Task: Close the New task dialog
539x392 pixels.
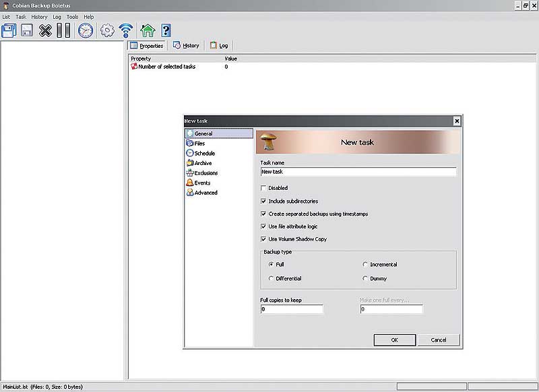Action: tap(457, 121)
